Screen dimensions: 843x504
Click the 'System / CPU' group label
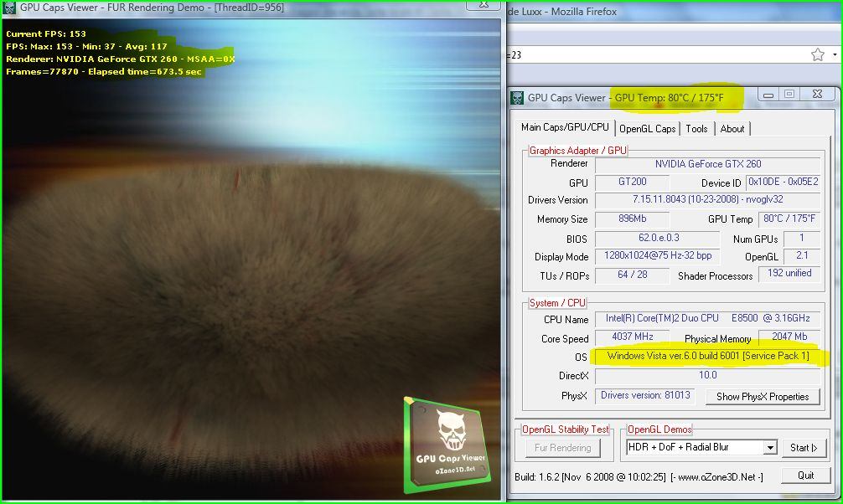point(557,303)
